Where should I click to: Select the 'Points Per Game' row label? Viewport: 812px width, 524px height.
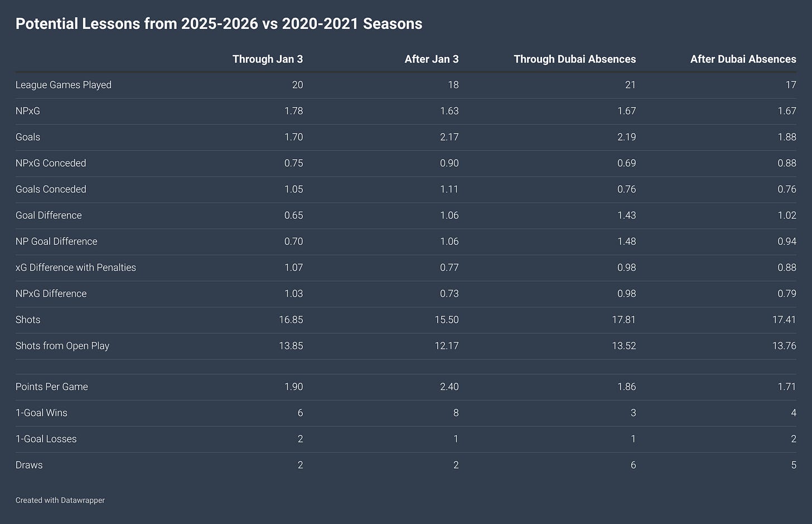pos(52,387)
